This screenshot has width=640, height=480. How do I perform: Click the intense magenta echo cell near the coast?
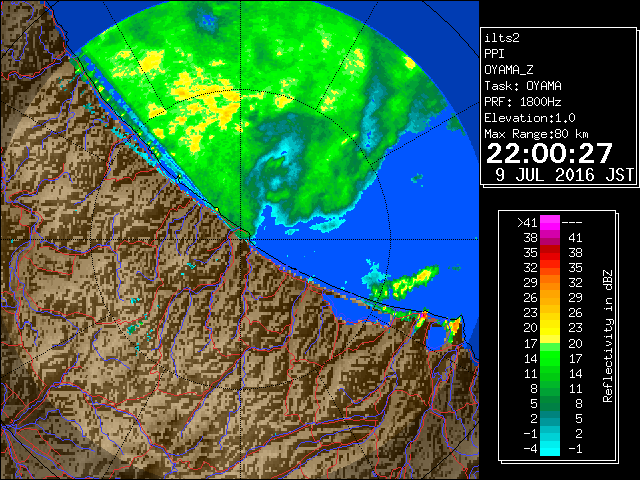(x=423, y=316)
